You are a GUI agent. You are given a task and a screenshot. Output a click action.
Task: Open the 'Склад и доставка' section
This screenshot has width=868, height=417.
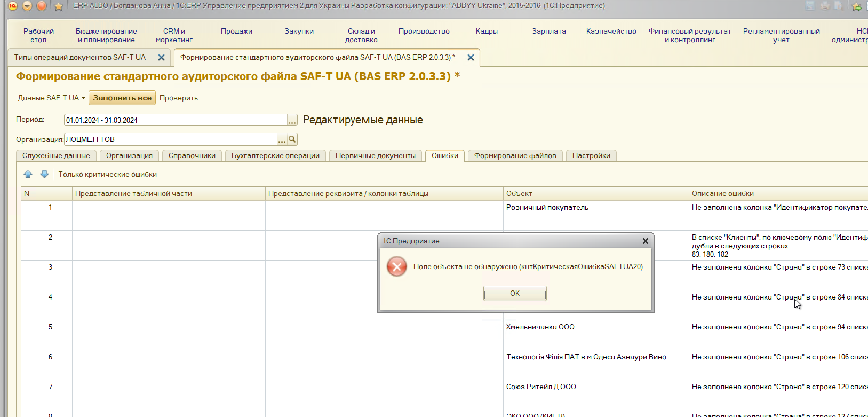pyautogui.click(x=361, y=35)
